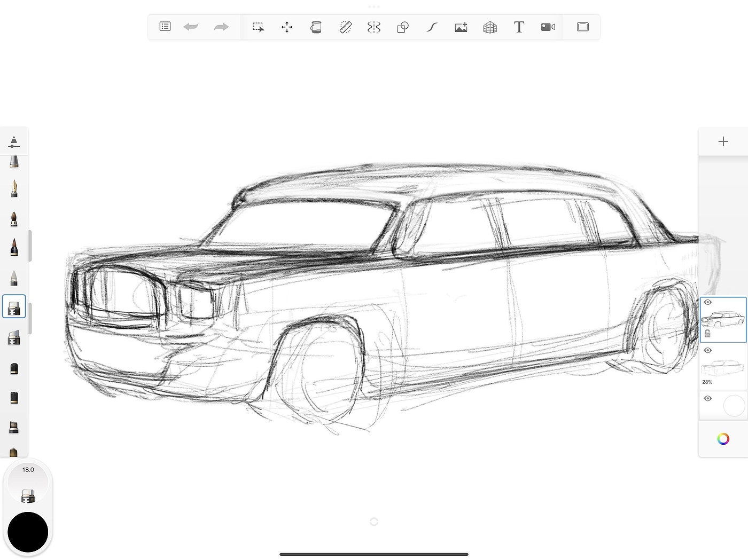Viewport: 748px width, 560px height.
Task: Open the iPad multitasking three-dot menu
Action: pyautogui.click(x=374, y=7)
